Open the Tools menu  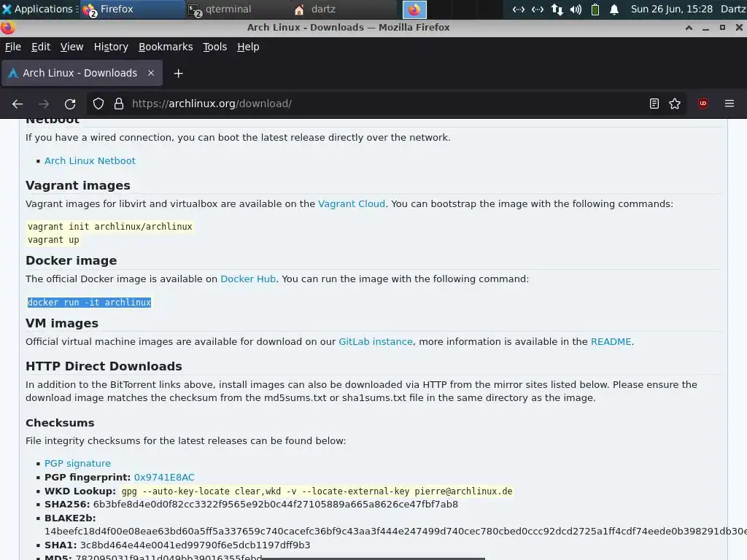point(215,47)
